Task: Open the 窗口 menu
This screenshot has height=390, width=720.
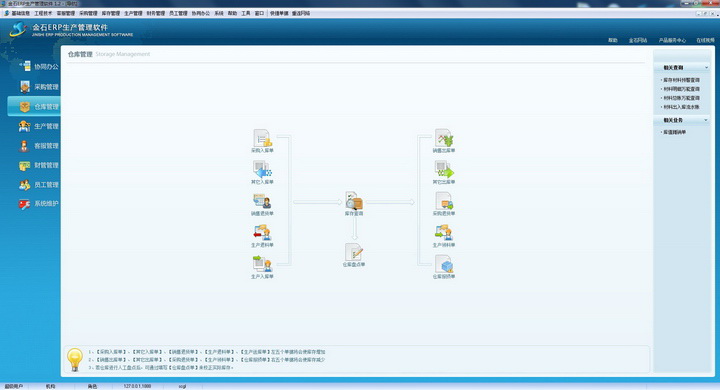Action: click(x=259, y=13)
